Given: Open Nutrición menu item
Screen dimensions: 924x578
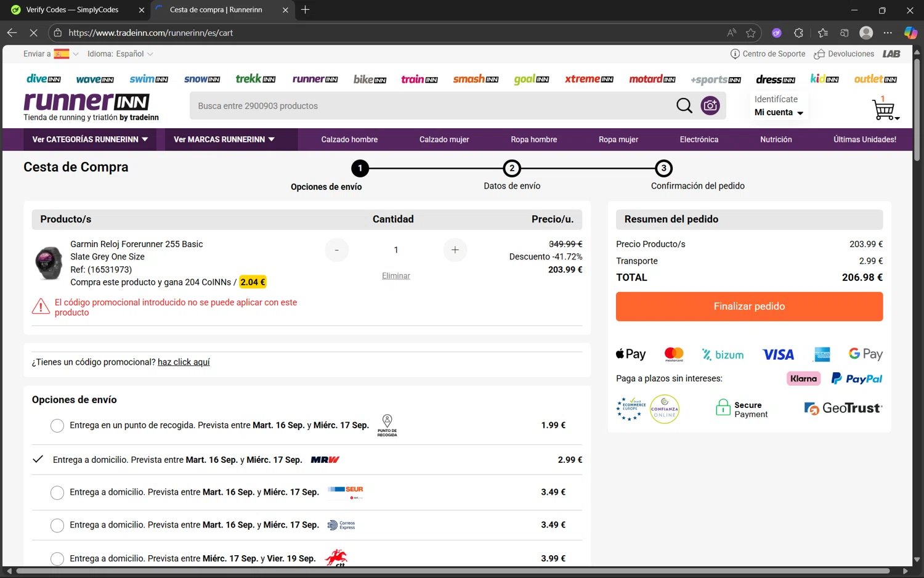Looking at the screenshot, I should pos(776,139).
